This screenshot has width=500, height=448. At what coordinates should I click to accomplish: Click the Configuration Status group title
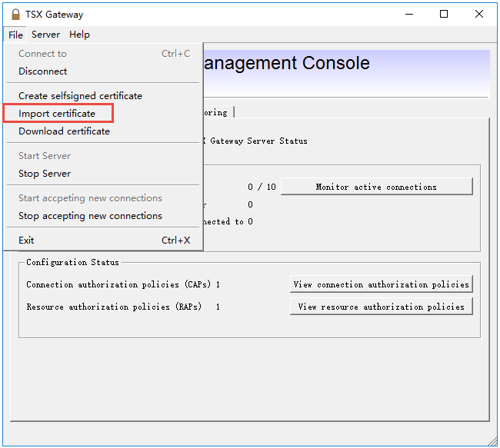(x=72, y=262)
